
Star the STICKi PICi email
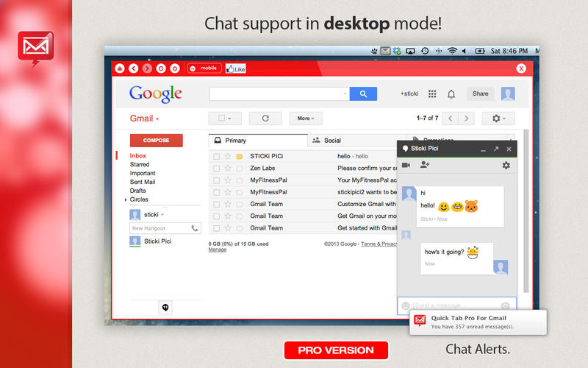(x=228, y=156)
